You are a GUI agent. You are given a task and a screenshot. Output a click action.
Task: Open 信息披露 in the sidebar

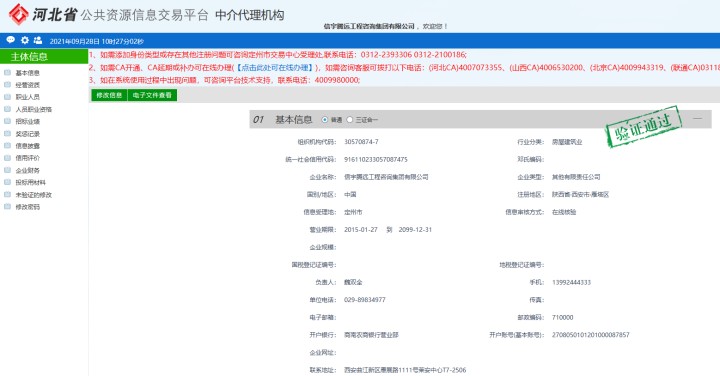click(28, 146)
